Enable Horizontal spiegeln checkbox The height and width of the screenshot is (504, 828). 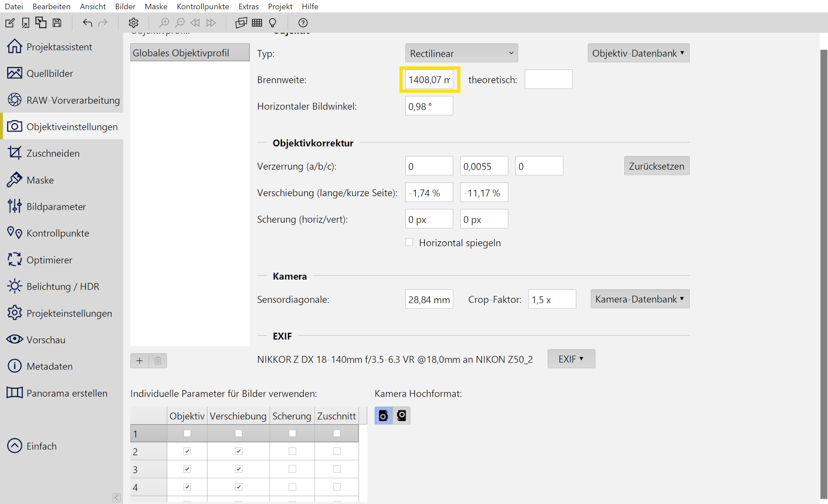pyautogui.click(x=409, y=242)
